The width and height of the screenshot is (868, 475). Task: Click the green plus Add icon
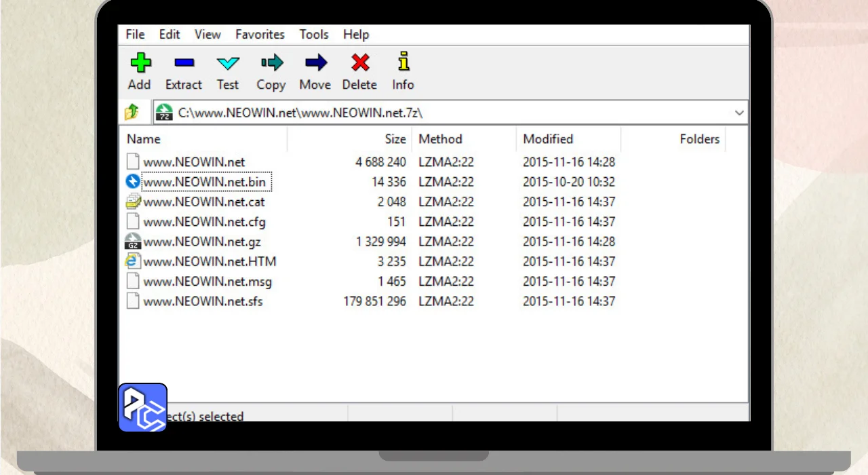[x=140, y=63]
